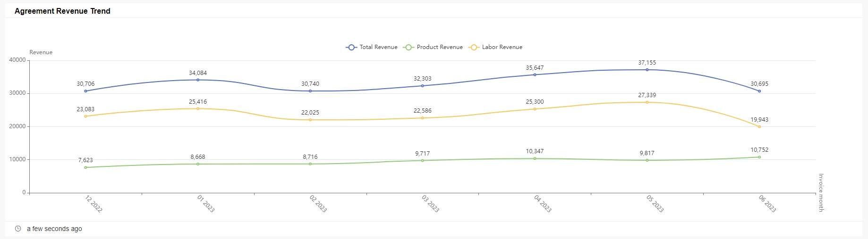The height and width of the screenshot is (239, 868).
Task: Click the Agreement Revenue Trend title
Action: click(x=62, y=11)
